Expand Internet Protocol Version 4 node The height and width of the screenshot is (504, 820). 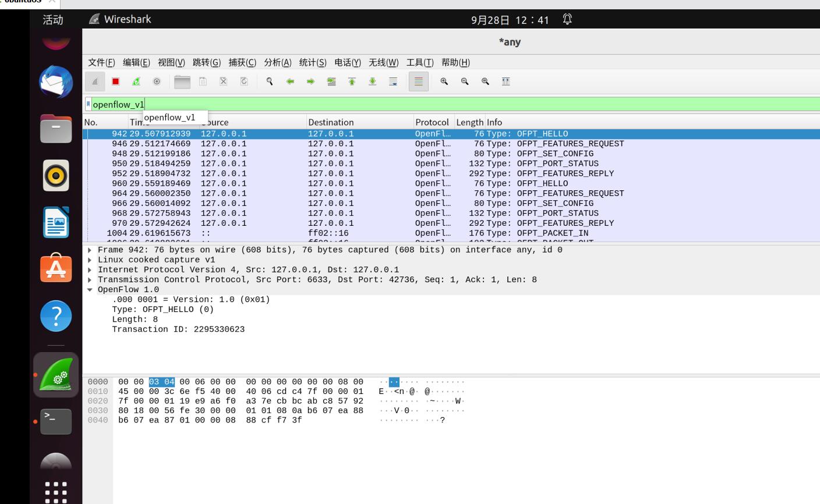(90, 270)
